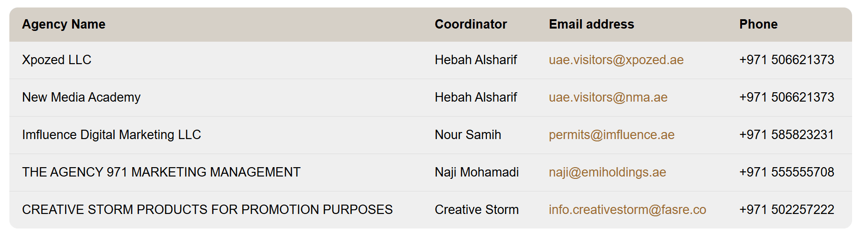The image size is (868, 243).
Task: Click info.creativestorm@fasre.co email link
Action: (x=627, y=210)
